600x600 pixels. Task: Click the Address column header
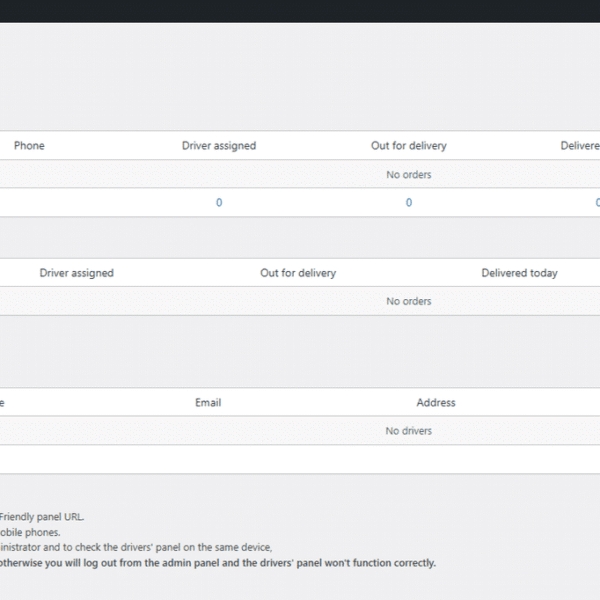436,403
